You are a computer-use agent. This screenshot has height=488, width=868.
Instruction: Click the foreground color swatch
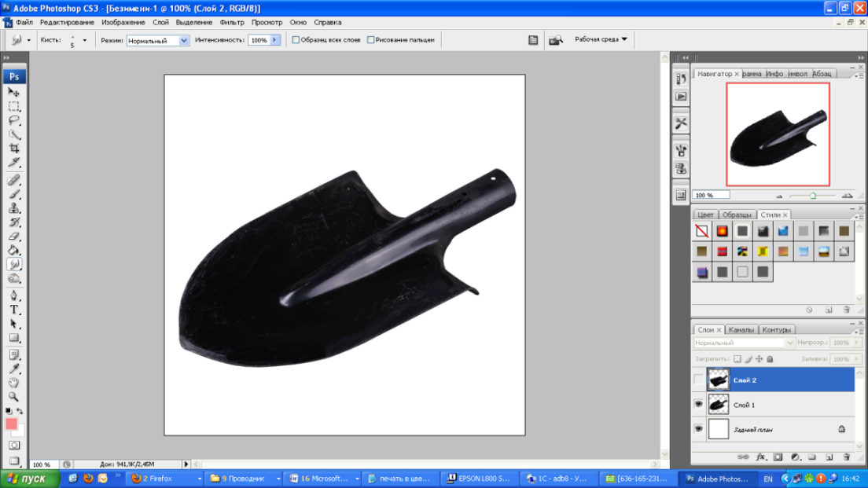click(11, 424)
